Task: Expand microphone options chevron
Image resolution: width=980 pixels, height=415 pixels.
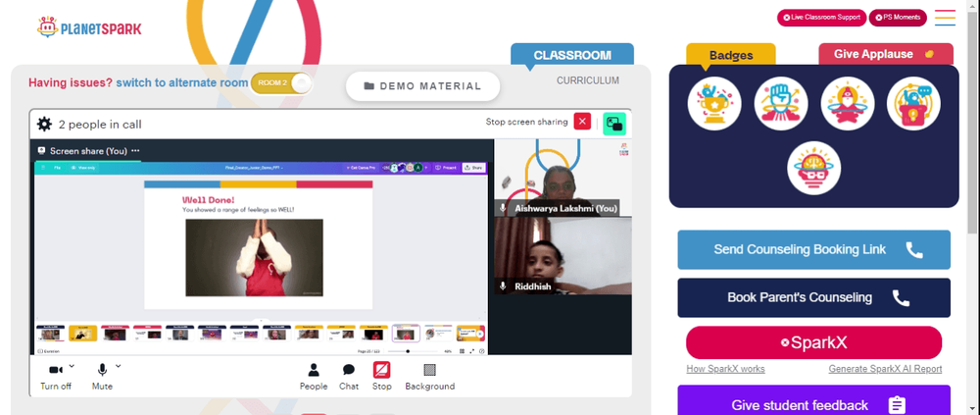Action: [119, 366]
